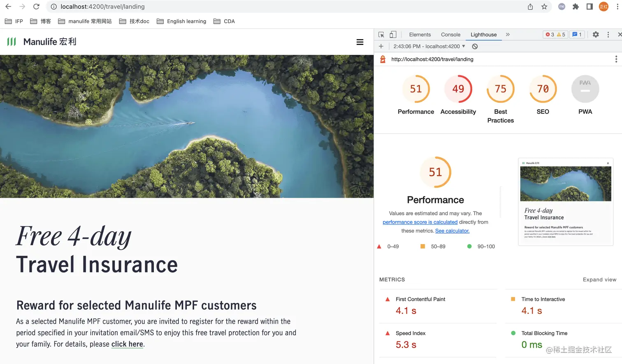The width and height of the screenshot is (622, 364).
Task: Click the large Performance section gauge
Action: point(435,172)
